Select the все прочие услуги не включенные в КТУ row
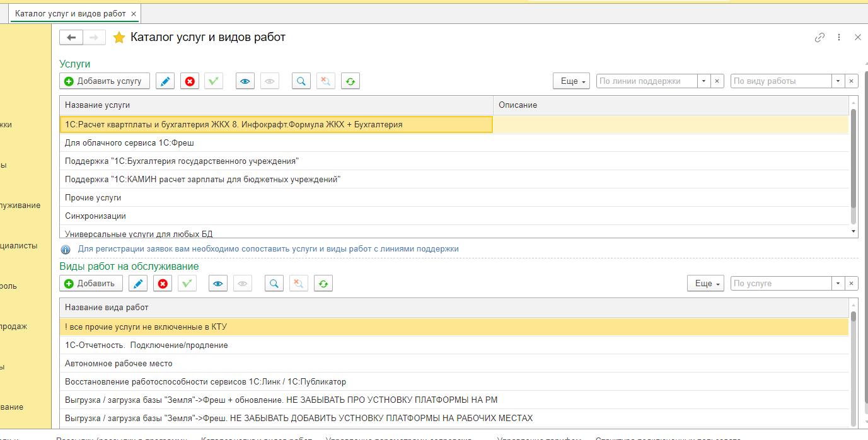The height and width of the screenshot is (440, 868). pos(454,327)
